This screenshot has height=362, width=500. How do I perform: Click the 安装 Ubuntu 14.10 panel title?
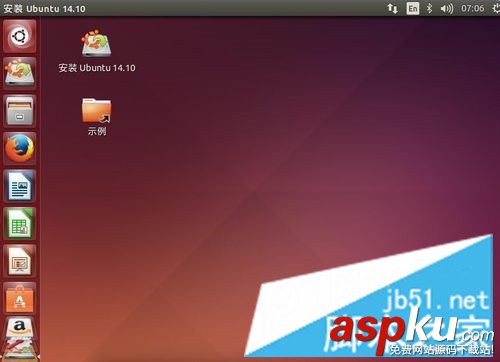coord(44,9)
